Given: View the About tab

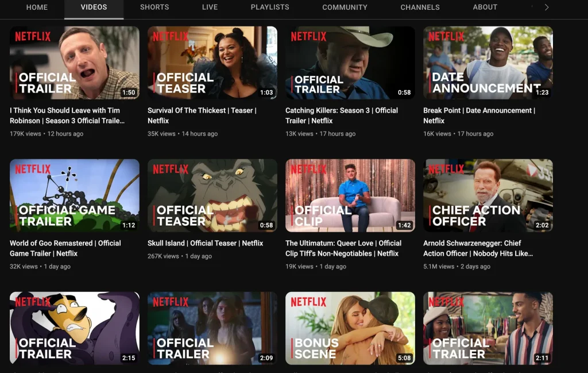Looking at the screenshot, I should (485, 7).
